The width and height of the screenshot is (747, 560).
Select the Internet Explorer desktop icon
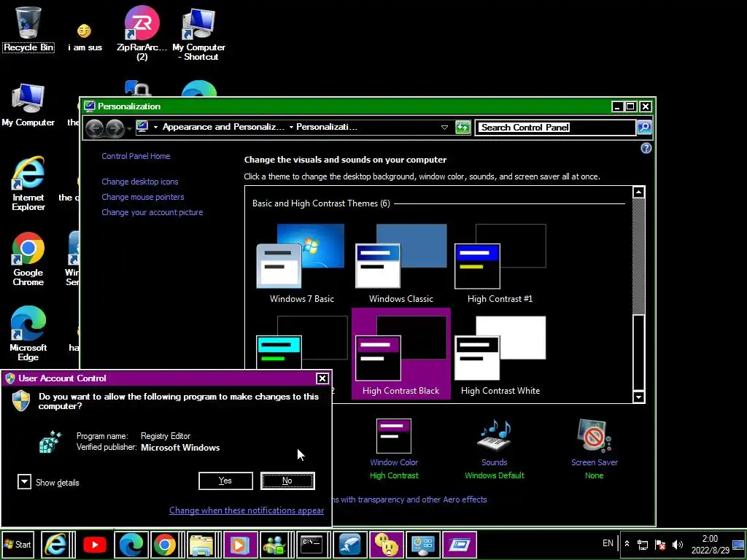pyautogui.click(x=28, y=183)
